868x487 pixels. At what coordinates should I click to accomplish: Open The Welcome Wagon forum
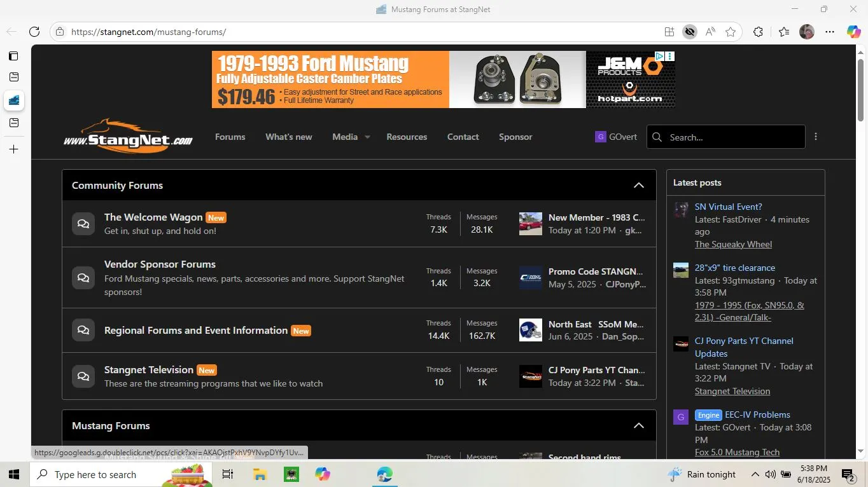tap(153, 217)
